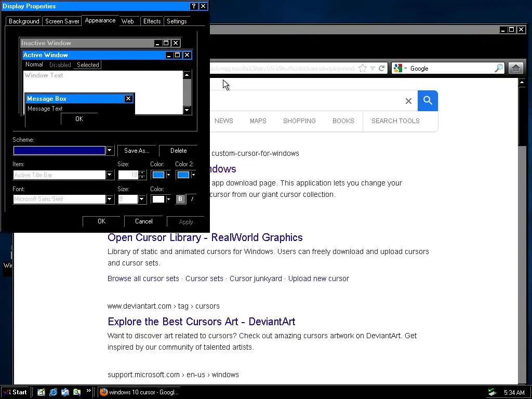The width and height of the screenshot is (532, 399).
Task: Launch Show Desktop from the Quick Launch bar
Action: [x=41, y=392]
